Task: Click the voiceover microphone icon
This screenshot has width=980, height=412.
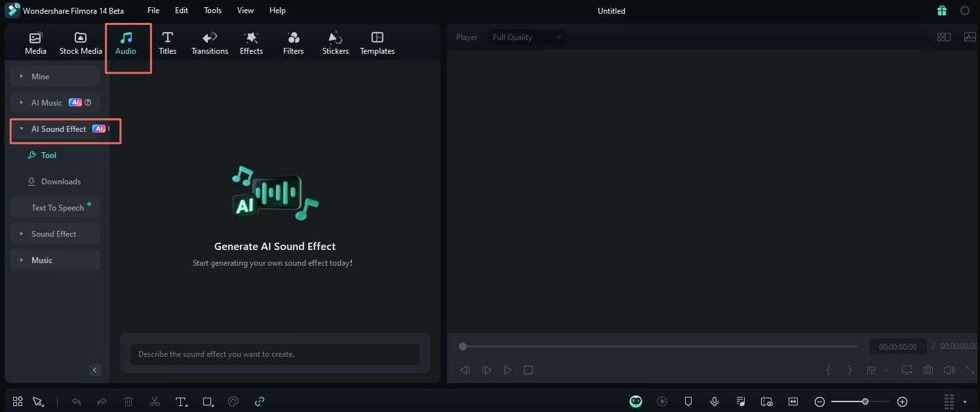Action: [x=715, y=402]
